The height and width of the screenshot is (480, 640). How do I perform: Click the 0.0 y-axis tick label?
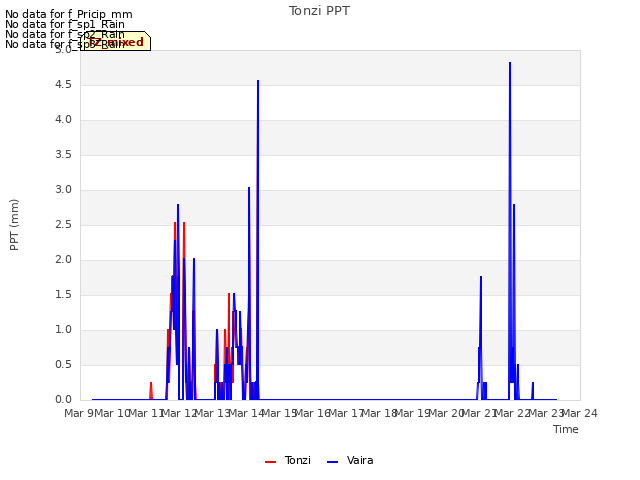click(63, 400)
